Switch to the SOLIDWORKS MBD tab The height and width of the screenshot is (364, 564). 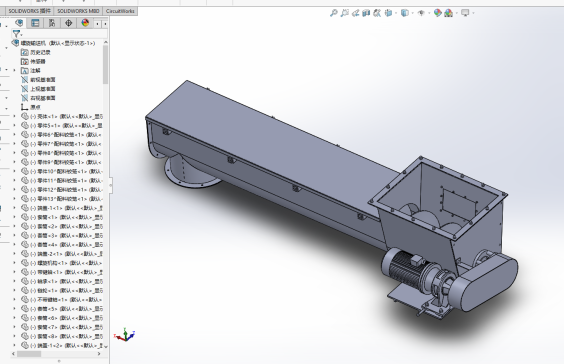click(x=78, y=11)
